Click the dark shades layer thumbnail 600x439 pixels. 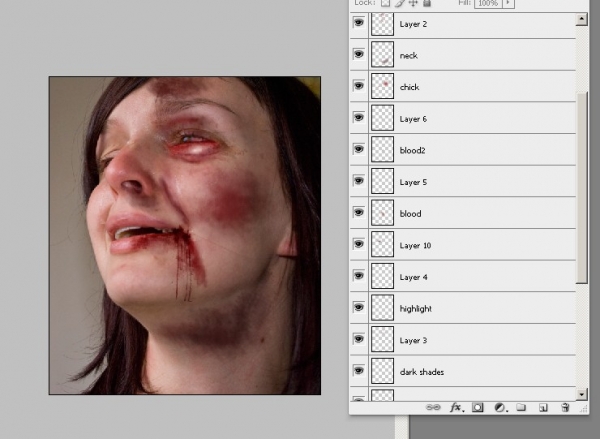pyautogui.click(x=382, y=370)
